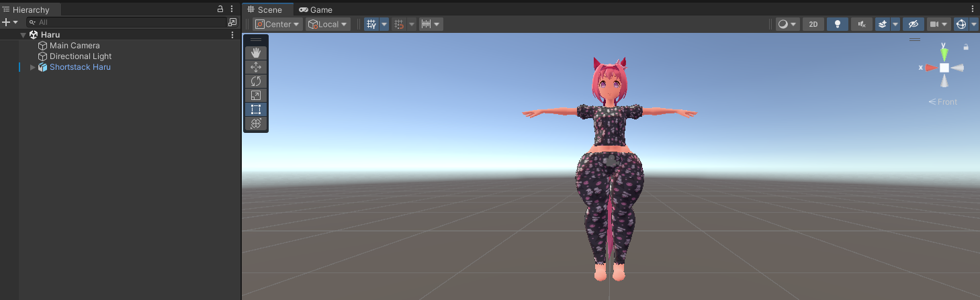Image resolution: width=980 pixels, height=300 pixels.
Task: Click the Directional Light cube icon
Action: tap(43, 56)
